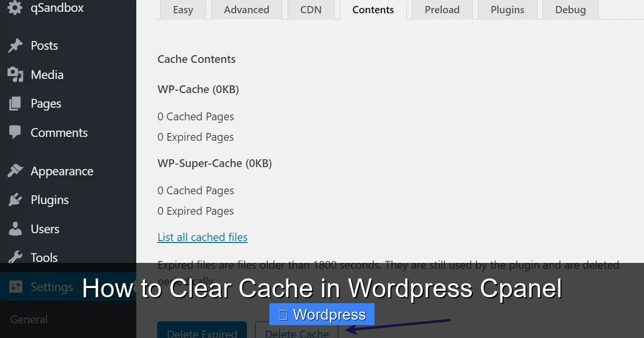Image resolution: width=644 pixels, height=338 pixels.
Task: Open the Users person icon
Action: pyautogui.click(x=15, y=229)
